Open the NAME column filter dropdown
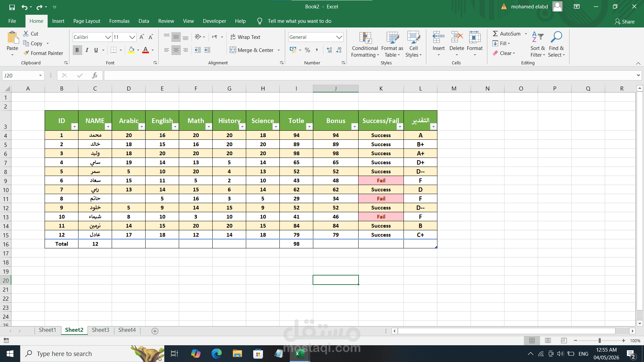Viewport: 644px width, 362px height. click(108, 127)
